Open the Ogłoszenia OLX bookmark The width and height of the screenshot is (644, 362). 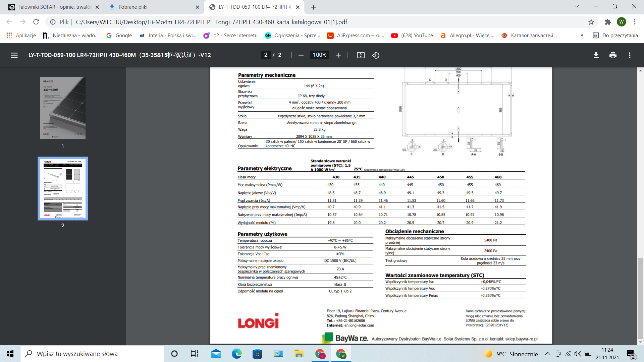pyautogui.click(x=292, y=36)
